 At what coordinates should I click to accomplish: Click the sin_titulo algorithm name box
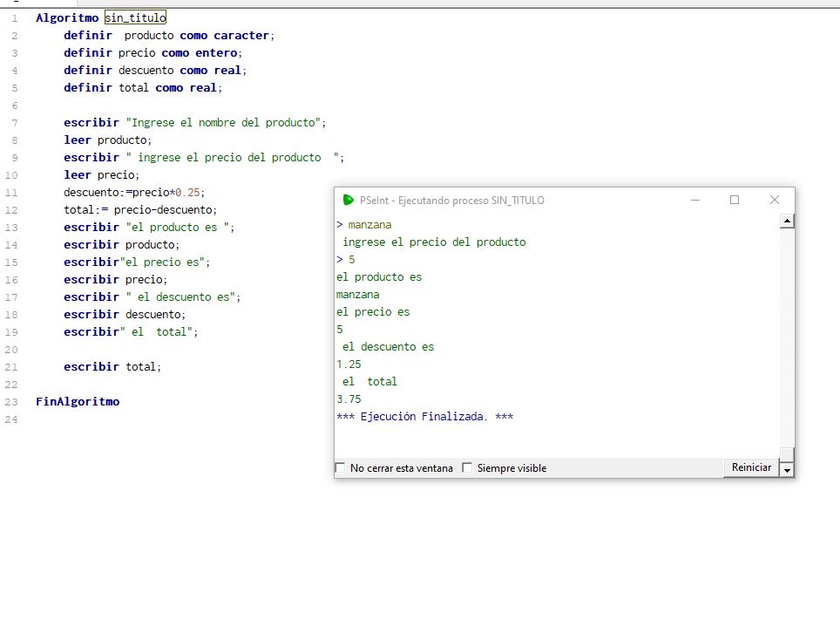pos(135,17)
